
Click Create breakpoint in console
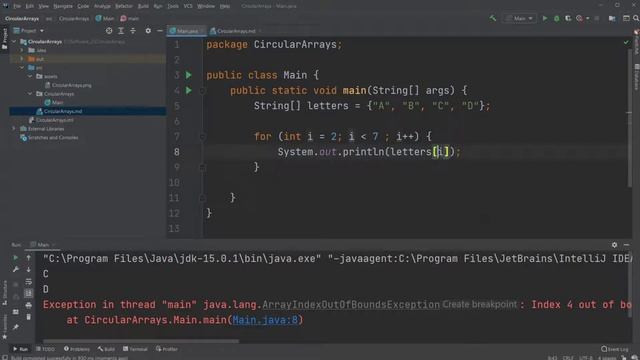479,304
